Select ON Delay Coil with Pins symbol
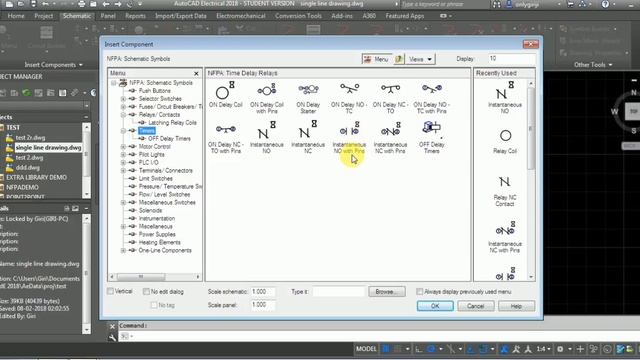 (x=267, y=97)
